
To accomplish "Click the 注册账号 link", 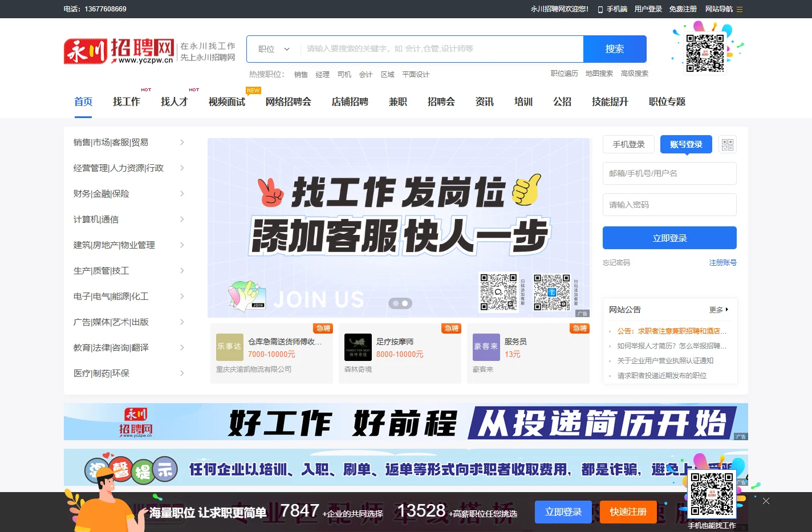I will pyautogui.click(x=723, y=263).
